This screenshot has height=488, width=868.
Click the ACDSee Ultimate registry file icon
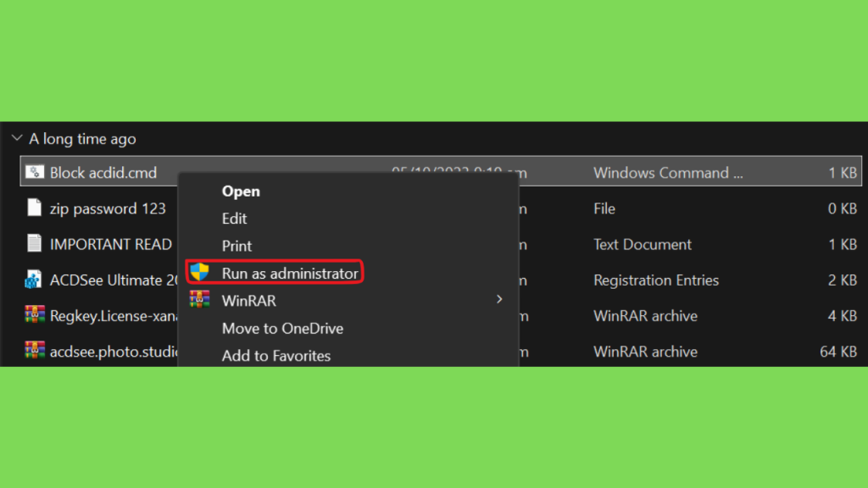(x=35, y=280)
